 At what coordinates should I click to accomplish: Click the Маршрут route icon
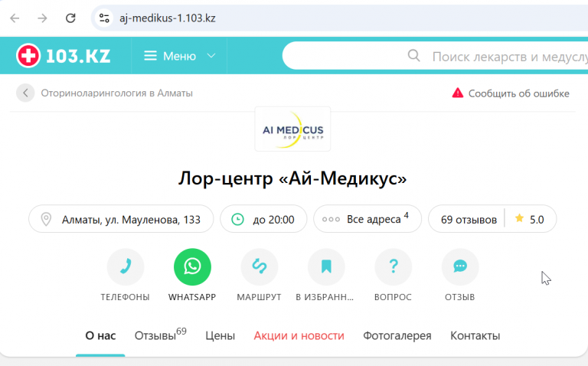259,266
